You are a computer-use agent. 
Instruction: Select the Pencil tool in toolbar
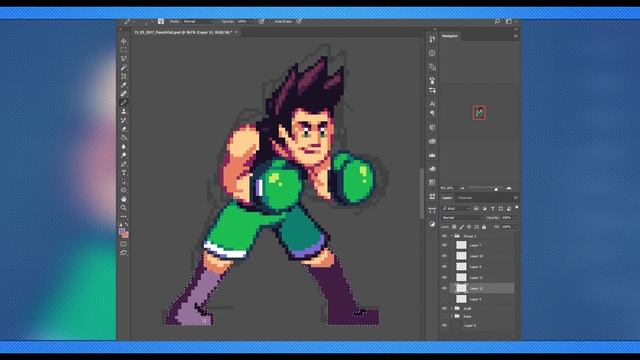tap(123, 102)
